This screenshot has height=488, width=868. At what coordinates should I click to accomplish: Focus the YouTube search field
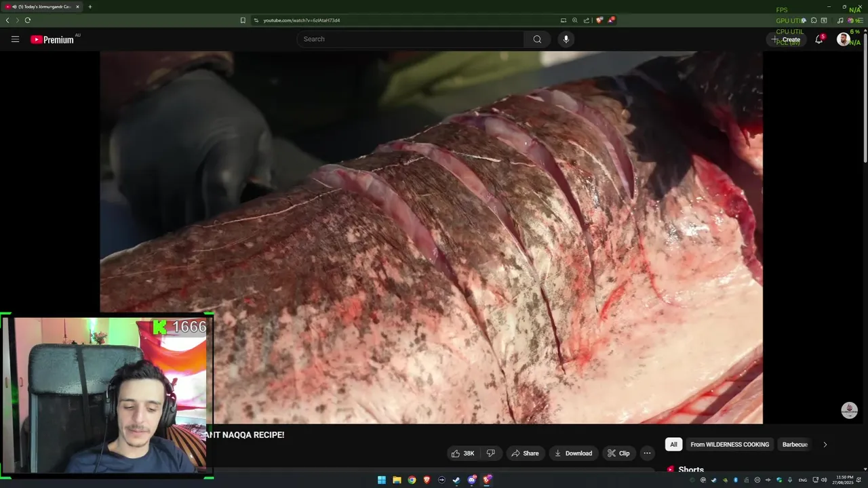pyautogui.click(x=410, y=39)
